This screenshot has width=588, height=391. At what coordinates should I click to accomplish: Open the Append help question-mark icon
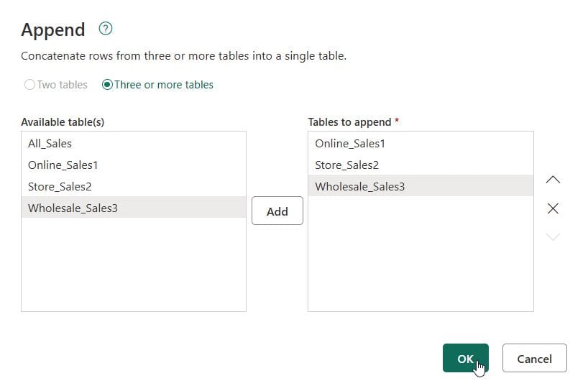[x=106, y=29]
